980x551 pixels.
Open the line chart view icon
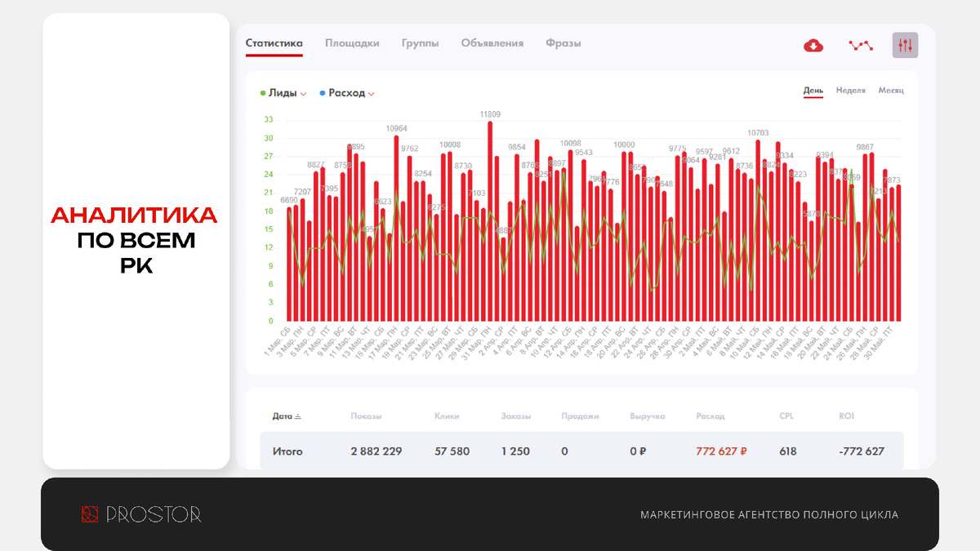pos(860,46)
